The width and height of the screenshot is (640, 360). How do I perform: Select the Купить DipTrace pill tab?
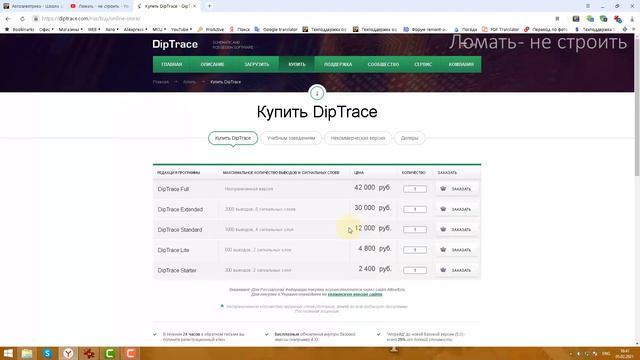tap(233, 138)
